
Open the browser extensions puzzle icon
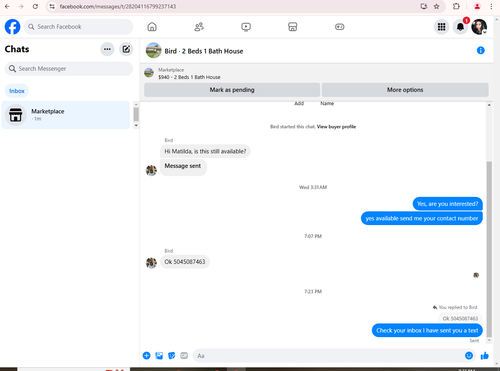(456, 6)
